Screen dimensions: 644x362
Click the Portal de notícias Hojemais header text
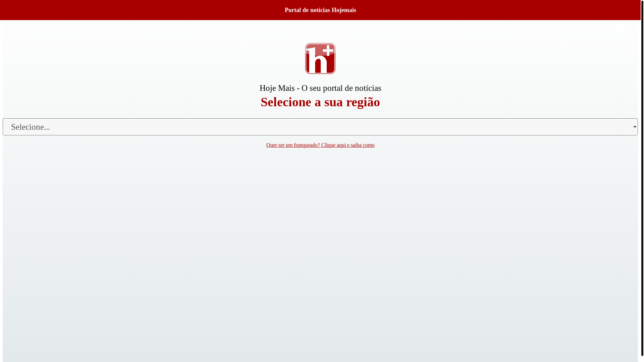point(320,10)
